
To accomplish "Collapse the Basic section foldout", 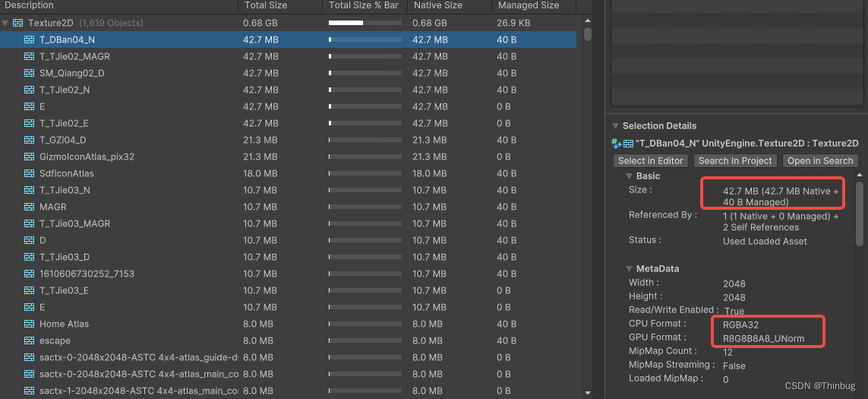I will point(629,176).
